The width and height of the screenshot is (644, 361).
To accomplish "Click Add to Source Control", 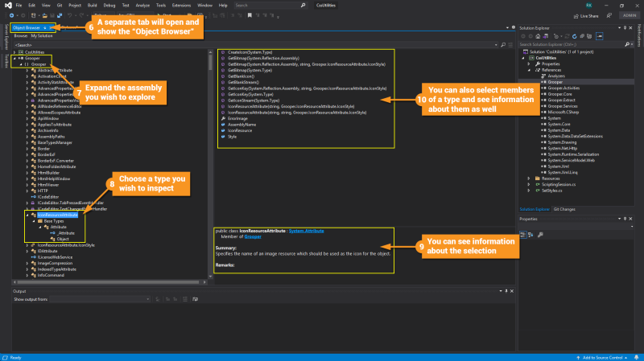I will pyautogui.click(x=601, y=357).
